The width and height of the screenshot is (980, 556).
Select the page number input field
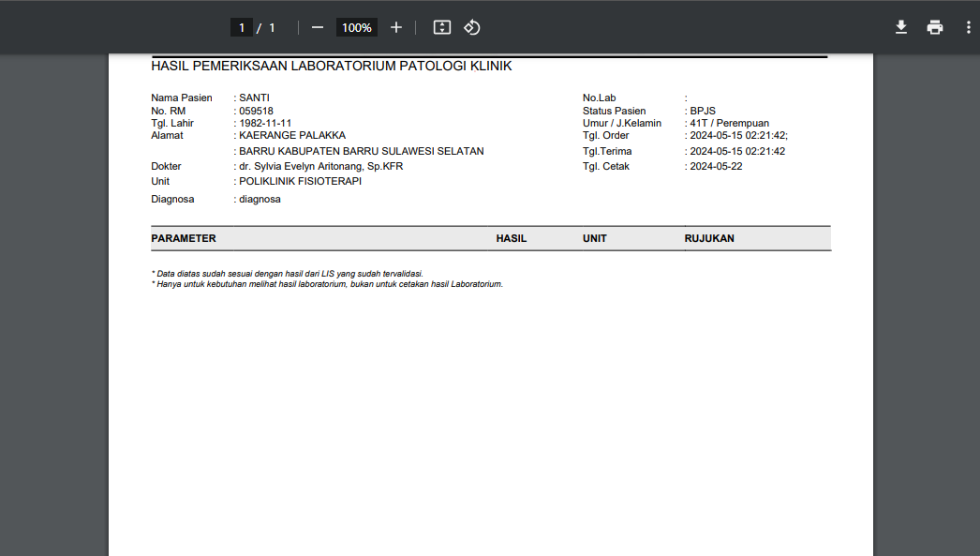pos(242,27)
